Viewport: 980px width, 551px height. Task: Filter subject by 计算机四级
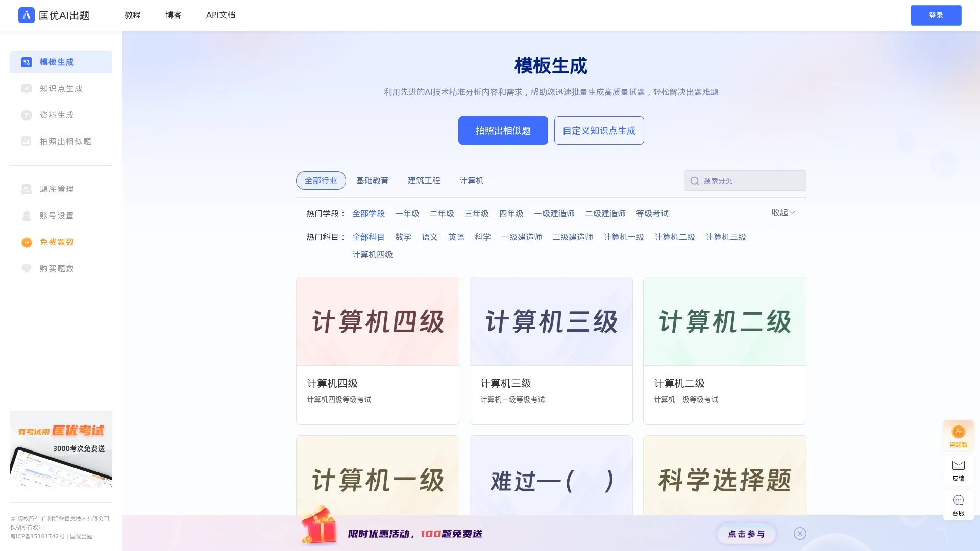(373, 255)
